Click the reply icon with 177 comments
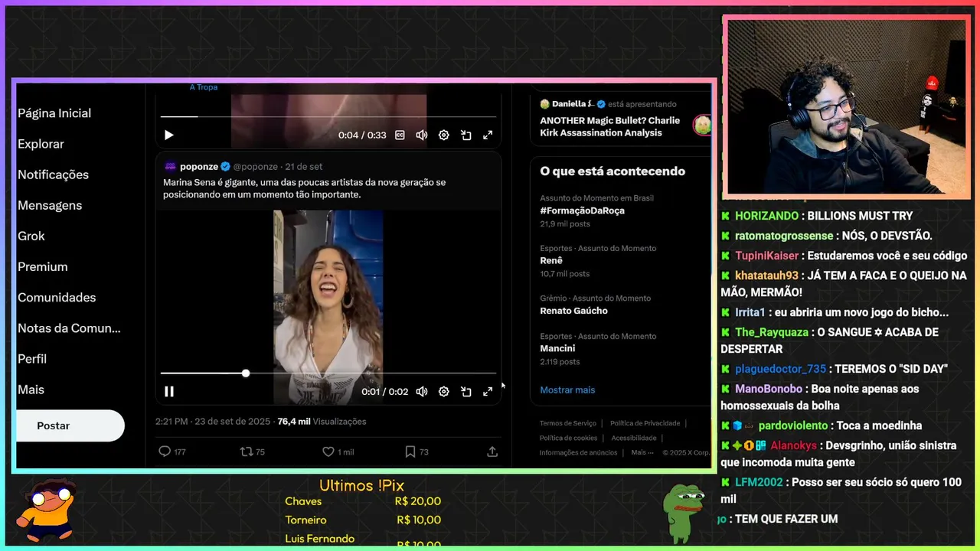 coord(164,452)
